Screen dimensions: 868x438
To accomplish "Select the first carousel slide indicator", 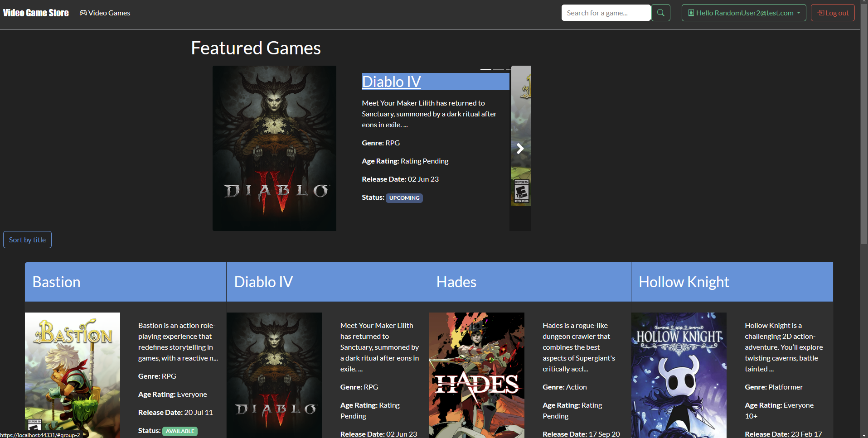I will click(x=486, y=69).
